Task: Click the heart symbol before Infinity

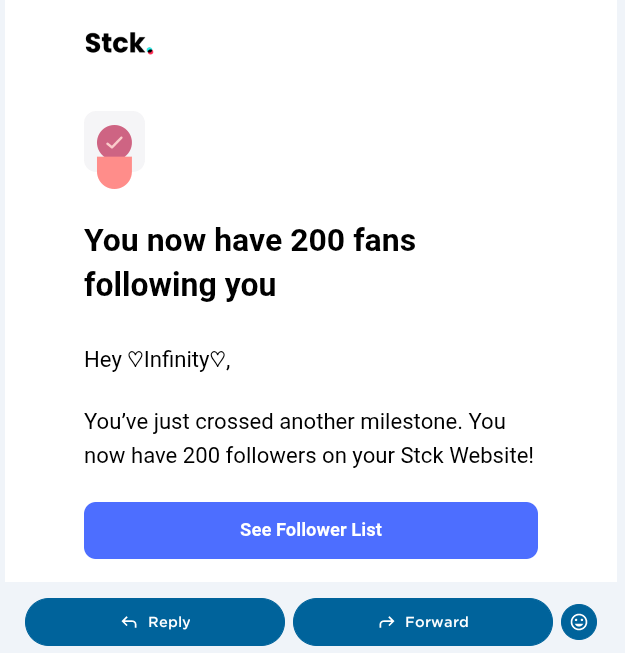Action: coord(136,360)
